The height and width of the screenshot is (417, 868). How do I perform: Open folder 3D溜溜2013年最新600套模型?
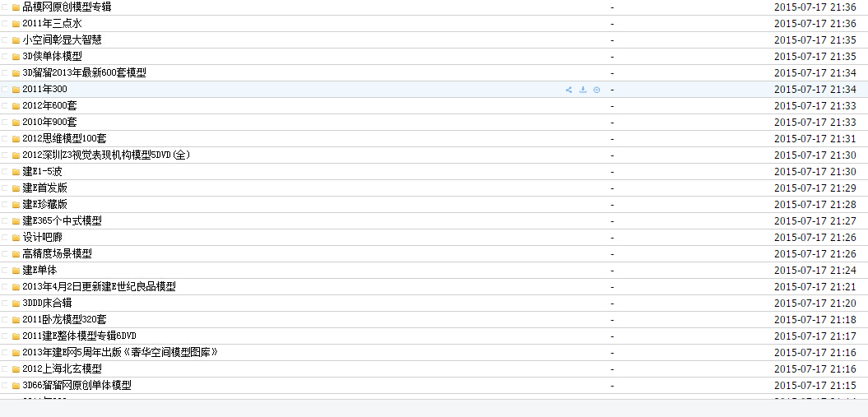click(84, 73)
